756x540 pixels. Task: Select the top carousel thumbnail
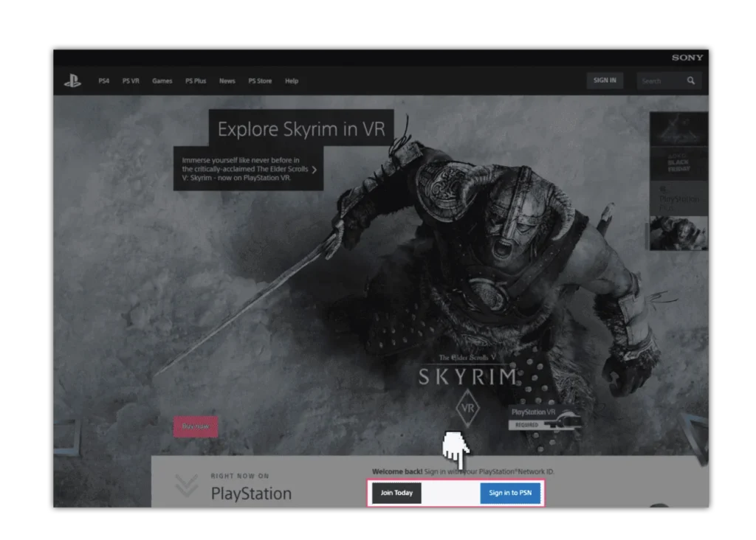(x=678, y=128)
